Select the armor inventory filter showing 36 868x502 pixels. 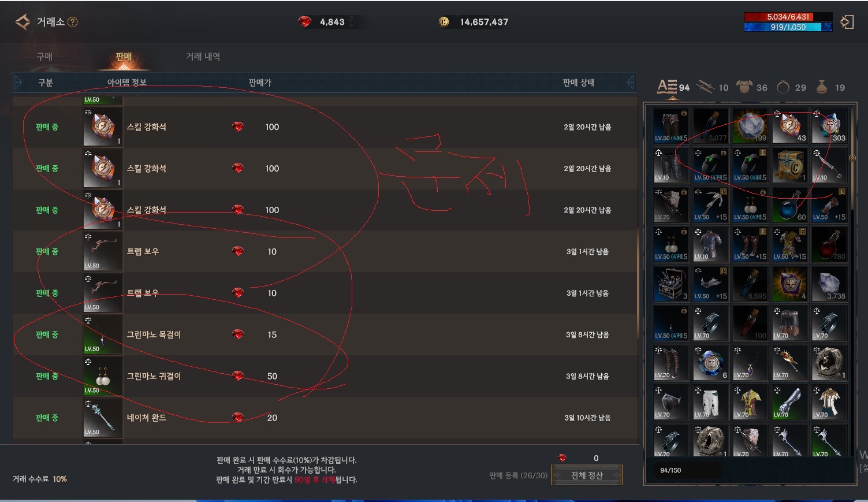tap(751, 87)
